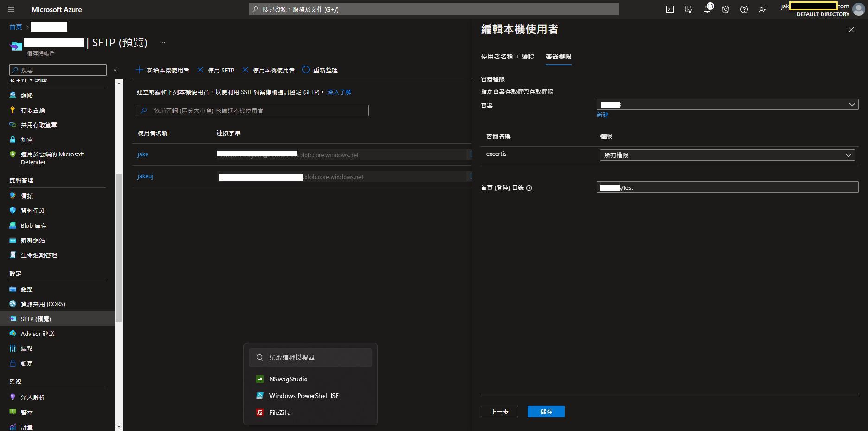868x431 pixels.
Task: Open the hamburger portal menu
Action: tap(11, 9)
